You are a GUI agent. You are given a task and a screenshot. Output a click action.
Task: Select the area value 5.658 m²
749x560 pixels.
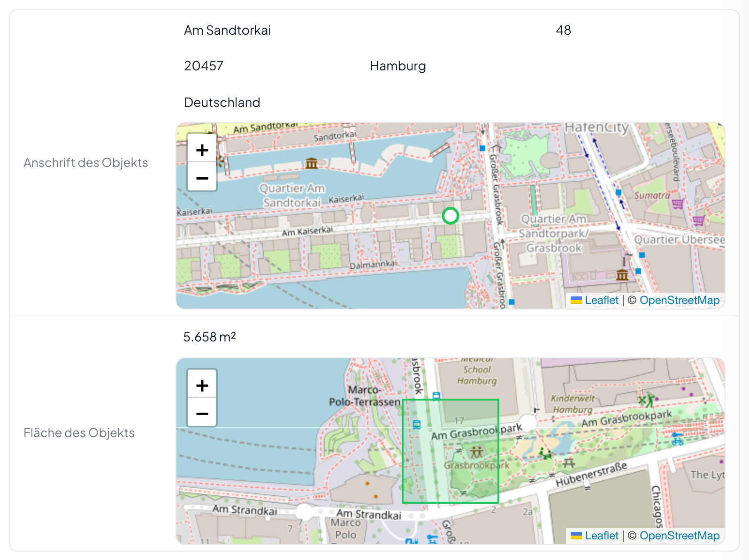(x=209, y=337)
